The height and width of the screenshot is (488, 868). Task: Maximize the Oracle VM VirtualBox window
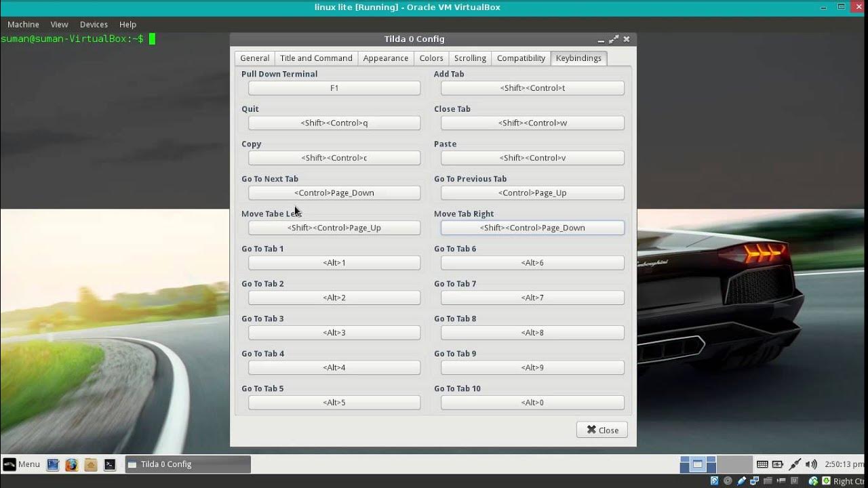coord(841,7)
